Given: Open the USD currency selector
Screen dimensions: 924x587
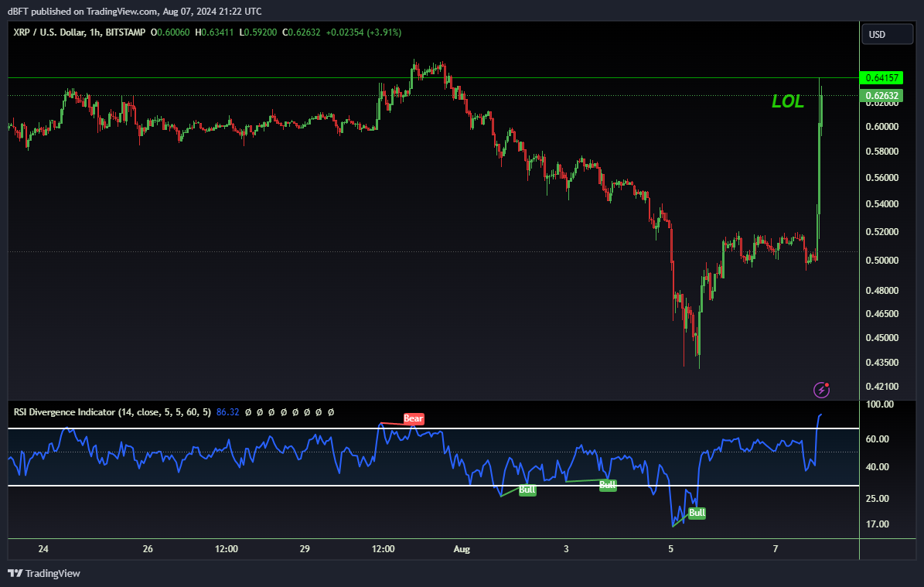Looking at the screenshot, I should pyautogui.click(x=887, y=34).
